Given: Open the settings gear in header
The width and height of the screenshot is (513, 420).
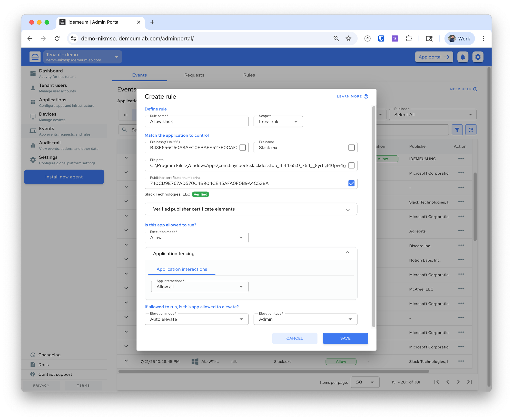Looking at the screenshot, I should (478, 57).
